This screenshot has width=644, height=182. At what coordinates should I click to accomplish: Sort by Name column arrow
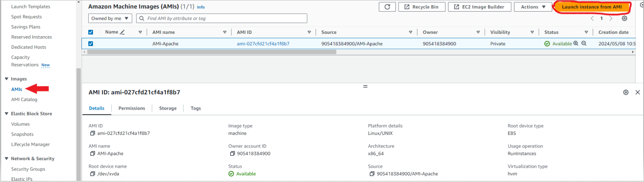tap(140, 32)
